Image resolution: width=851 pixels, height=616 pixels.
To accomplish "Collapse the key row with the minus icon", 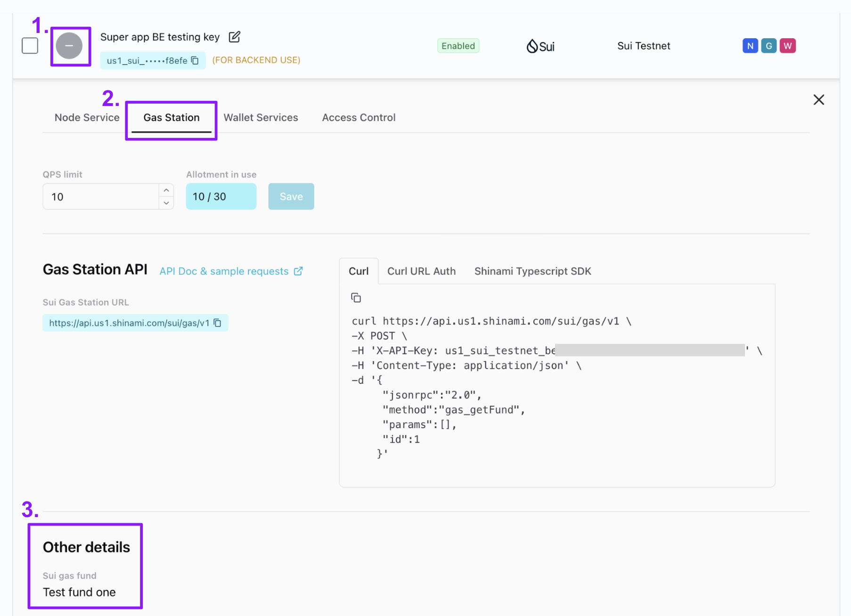I will 69,46.
